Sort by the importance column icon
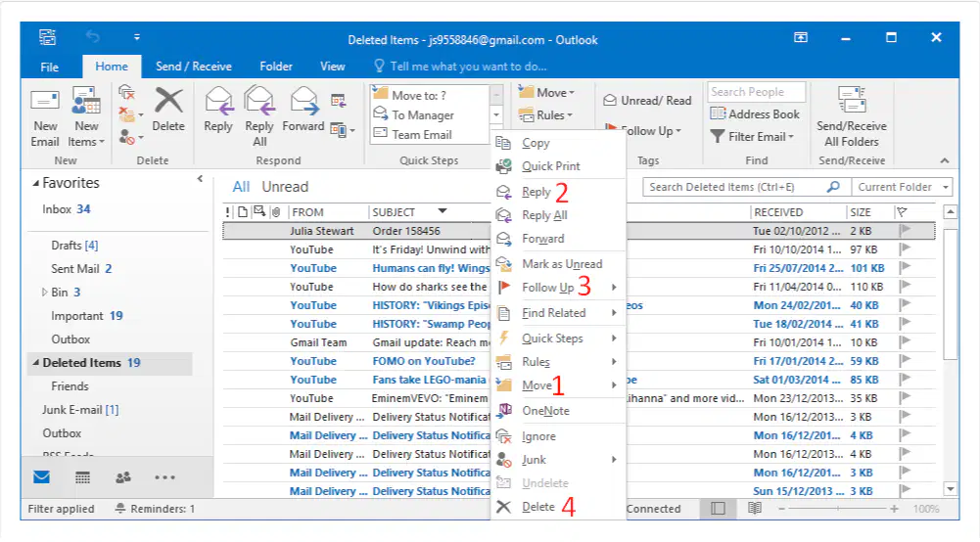This screenshot has height=542, width=980. 227,212
